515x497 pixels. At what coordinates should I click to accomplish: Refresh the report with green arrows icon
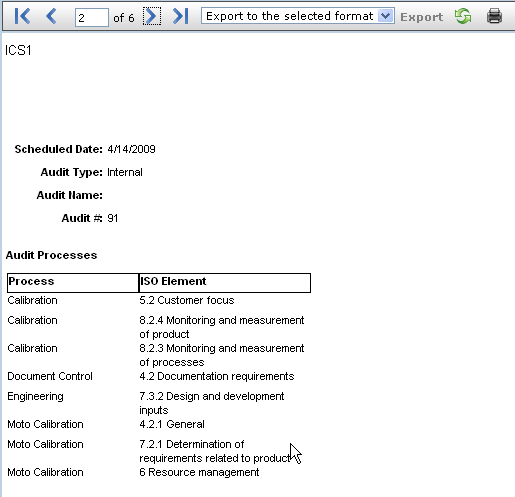coord(463,16)
